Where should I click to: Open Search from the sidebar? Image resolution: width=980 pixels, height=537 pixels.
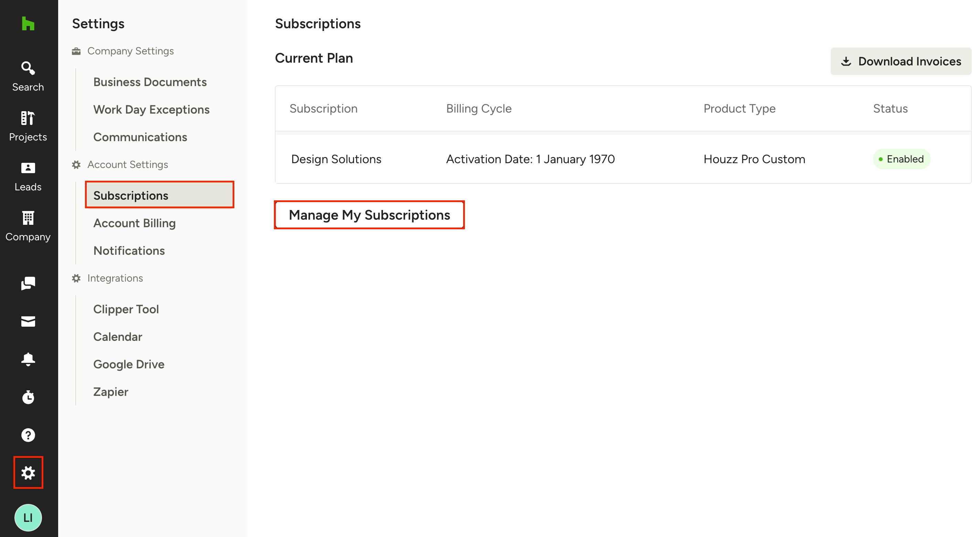click(x=28, y=76)
